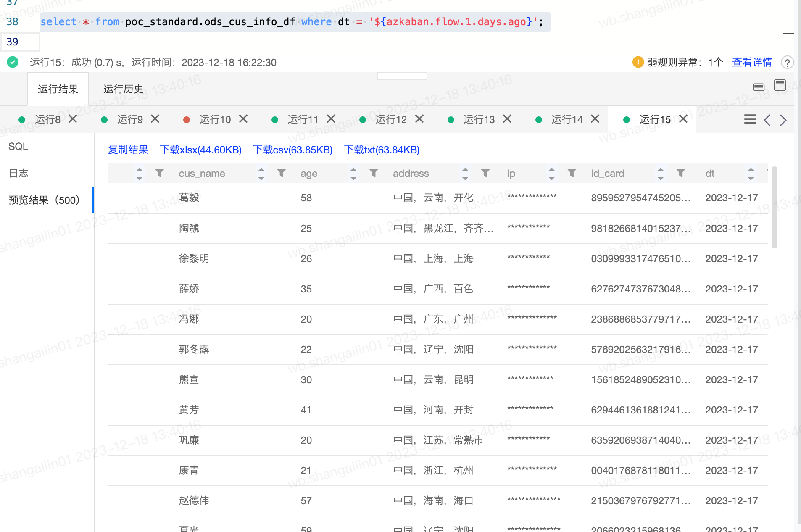Open filter icon left of cus_name header

[x=160, y=173]
